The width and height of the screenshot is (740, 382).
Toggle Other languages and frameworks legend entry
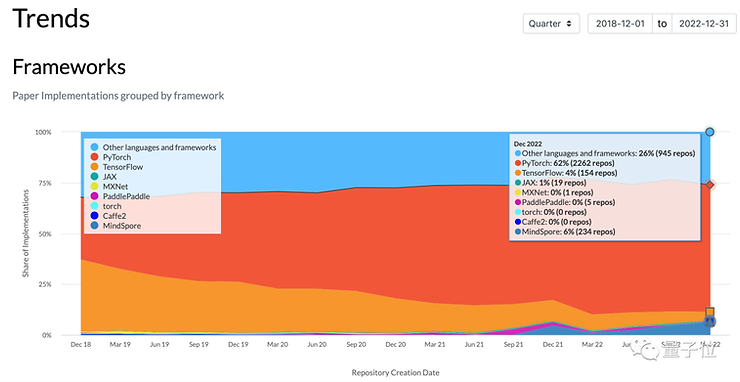tap(153, 147)
